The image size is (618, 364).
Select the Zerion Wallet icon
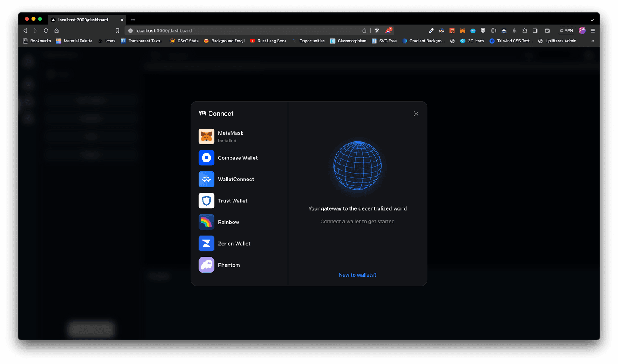206,244
